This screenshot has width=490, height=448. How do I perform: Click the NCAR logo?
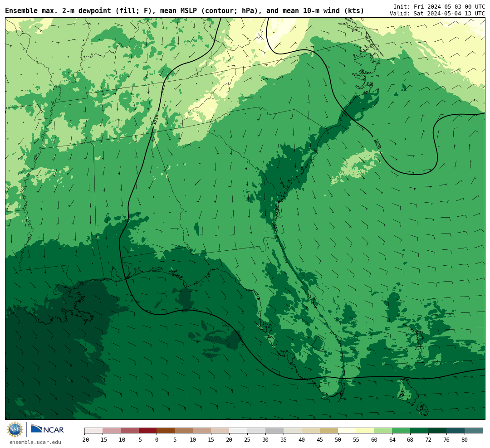coord(47,429)
